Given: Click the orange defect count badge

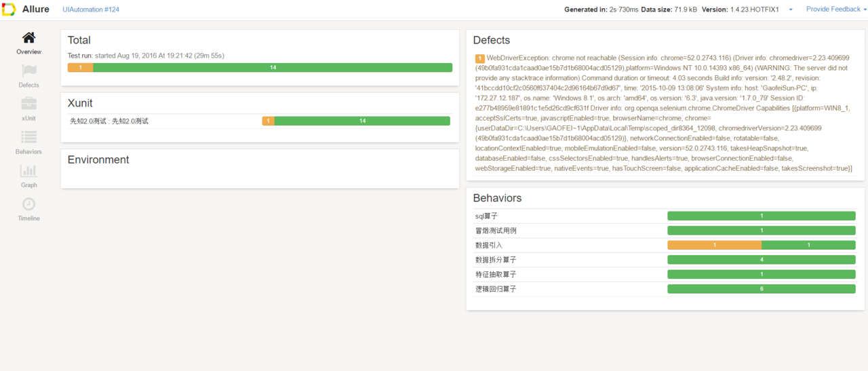Looking at the screenshot, I should (x=480, y=58).
